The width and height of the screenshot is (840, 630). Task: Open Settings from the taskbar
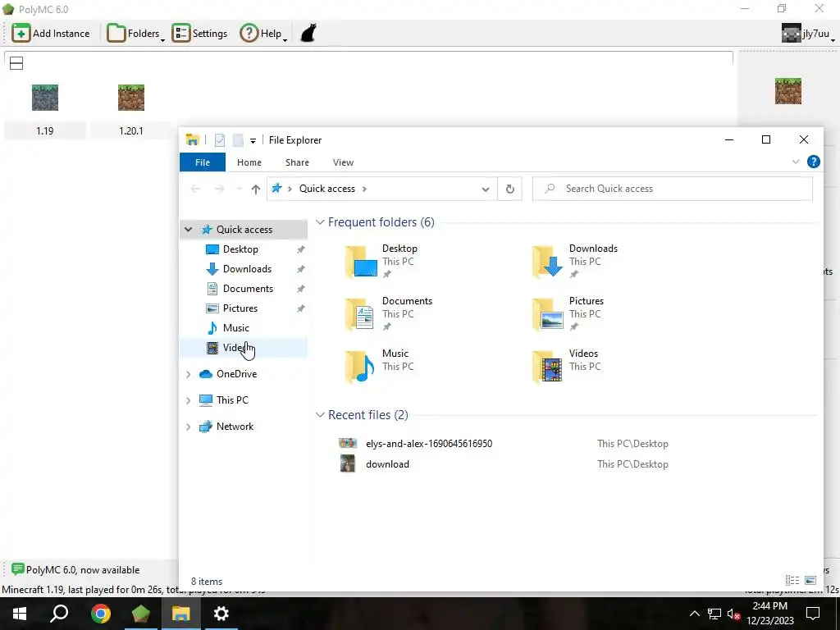(x=221, y=614)
